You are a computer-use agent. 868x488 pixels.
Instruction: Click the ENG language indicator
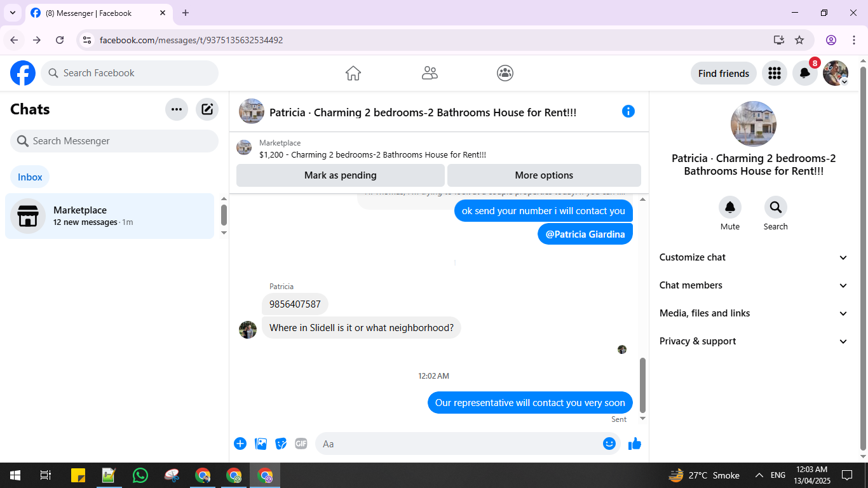tap(778, 475)
